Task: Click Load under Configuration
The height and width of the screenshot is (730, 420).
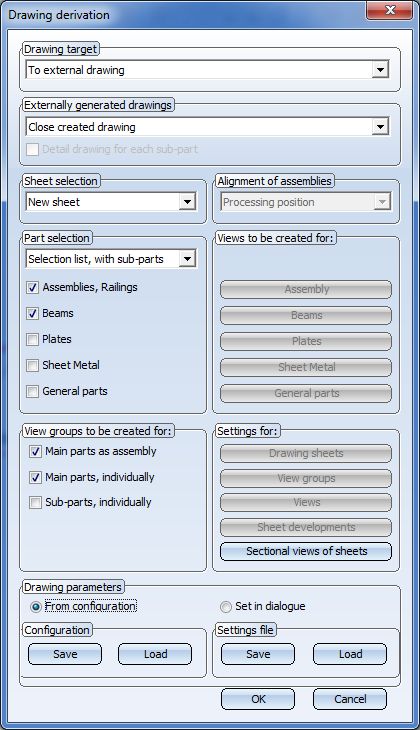Action: pyautogui.click(x=155, y=654)
